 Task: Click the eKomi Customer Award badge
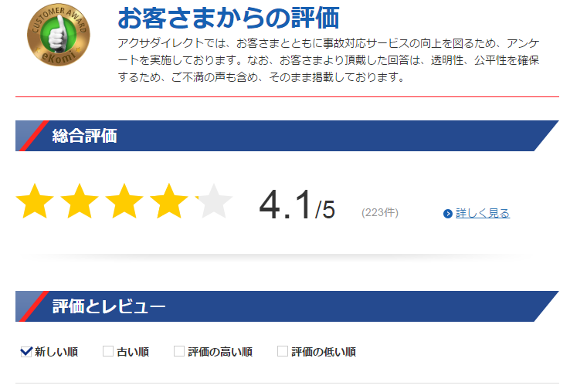click(59, 35)
